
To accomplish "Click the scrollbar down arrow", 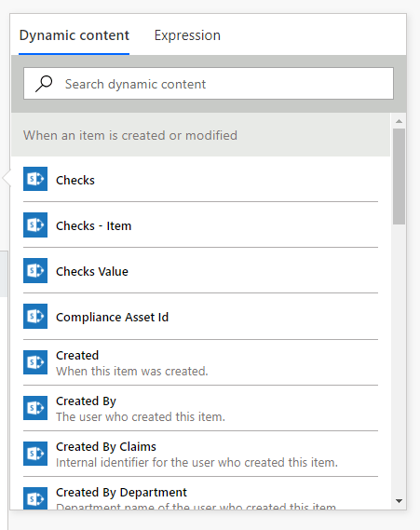I will click(400, 501).
